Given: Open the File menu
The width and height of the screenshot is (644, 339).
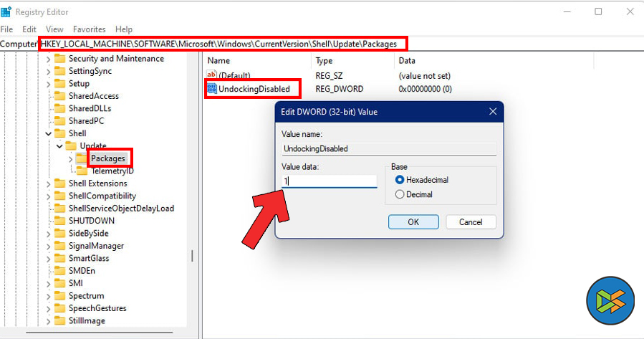Looking at the screenshot, I should point(6,29).
